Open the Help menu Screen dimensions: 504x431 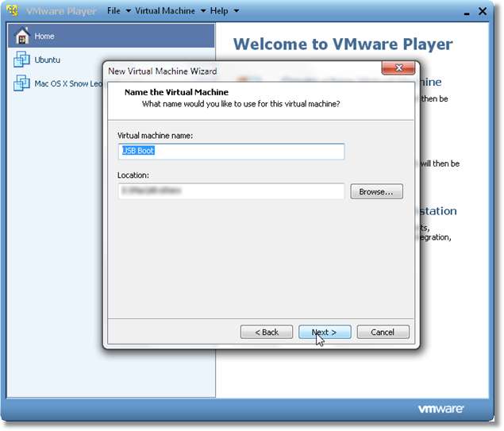[219, 10]
